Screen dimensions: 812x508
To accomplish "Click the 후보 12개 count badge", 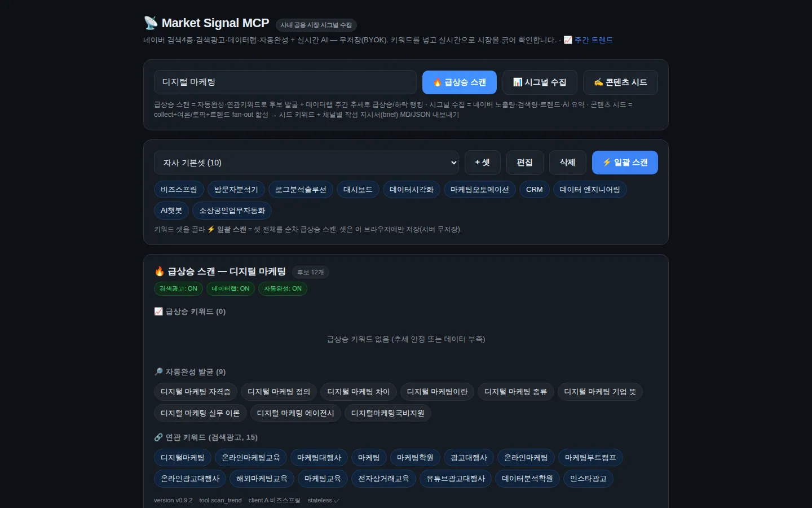I will pyautogui.click(x=311, y=272).
